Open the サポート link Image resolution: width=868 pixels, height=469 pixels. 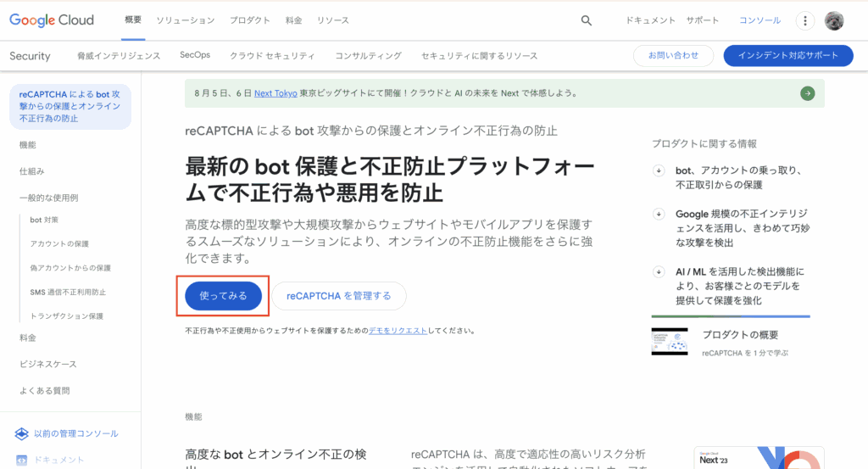pos(703,20)
